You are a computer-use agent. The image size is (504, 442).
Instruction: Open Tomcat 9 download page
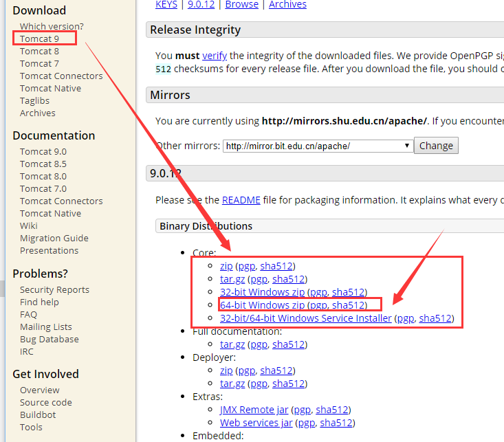[39, 38]
